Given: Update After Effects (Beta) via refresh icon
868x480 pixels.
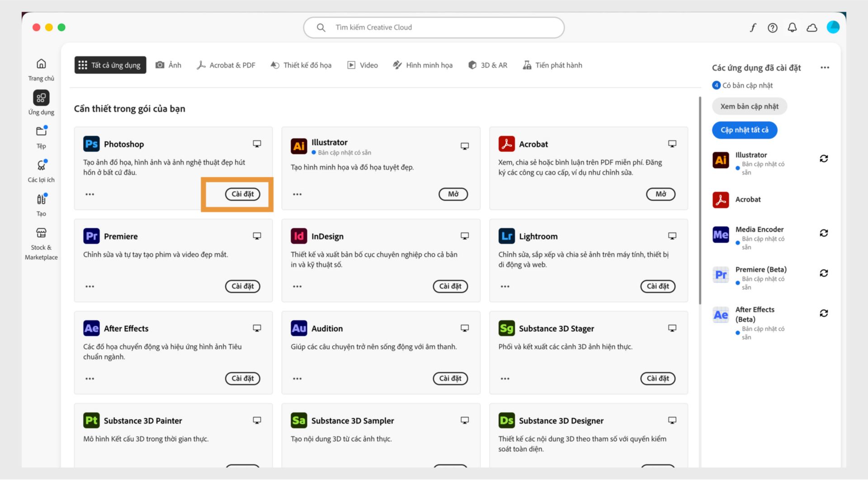Looking at the screenshot, I should pyautogui.click(x=824, y=313).
